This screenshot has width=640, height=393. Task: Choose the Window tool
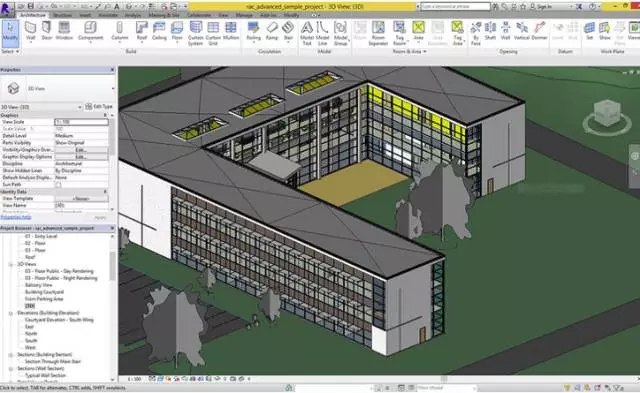64,31
